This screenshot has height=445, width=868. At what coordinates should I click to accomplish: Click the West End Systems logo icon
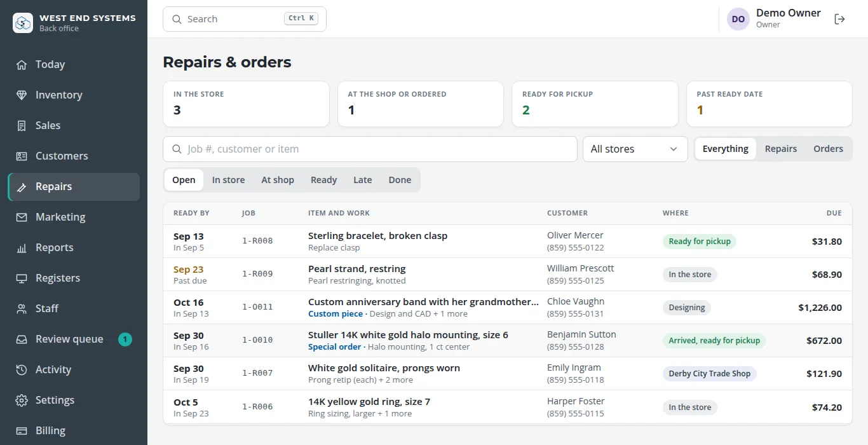tap(23, 23)
